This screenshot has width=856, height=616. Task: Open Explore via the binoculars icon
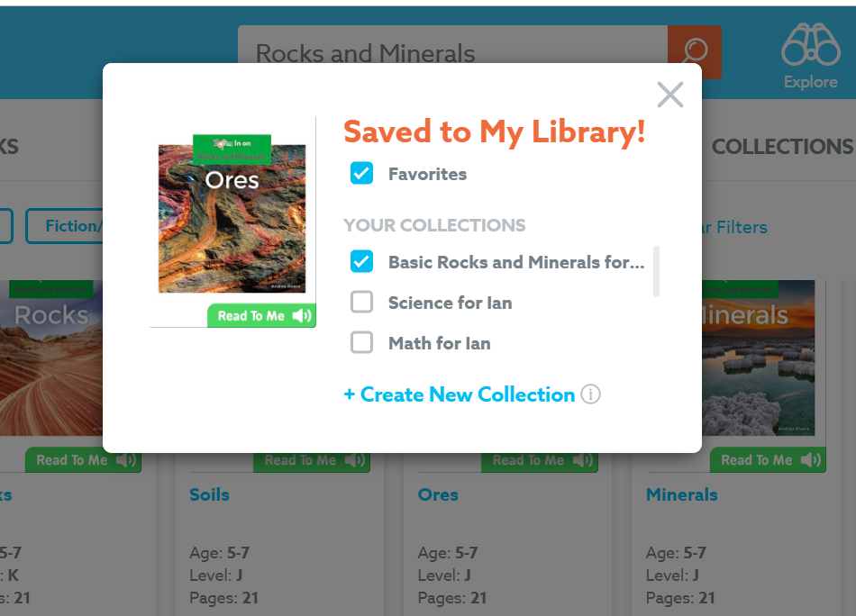coord(809,43)
